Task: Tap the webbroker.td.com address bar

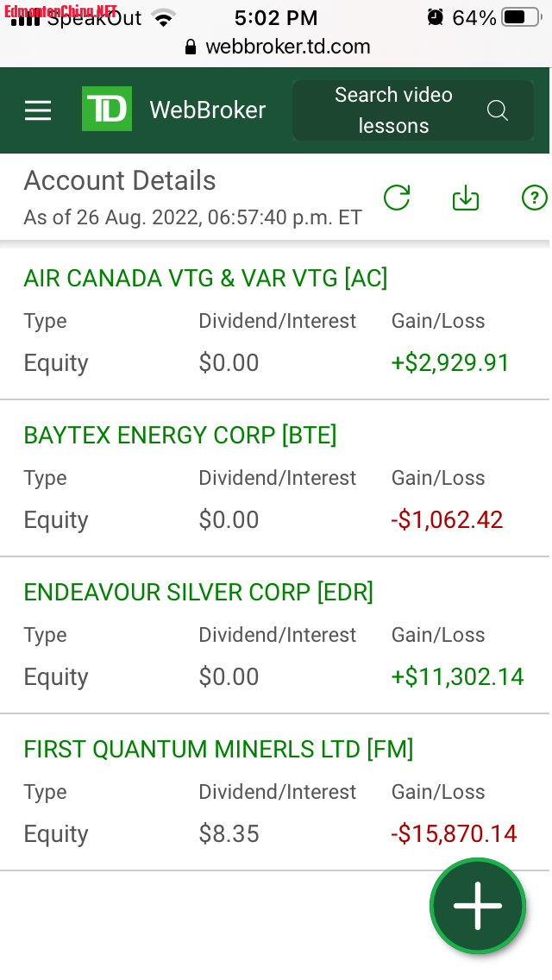Action: point(279,47)
